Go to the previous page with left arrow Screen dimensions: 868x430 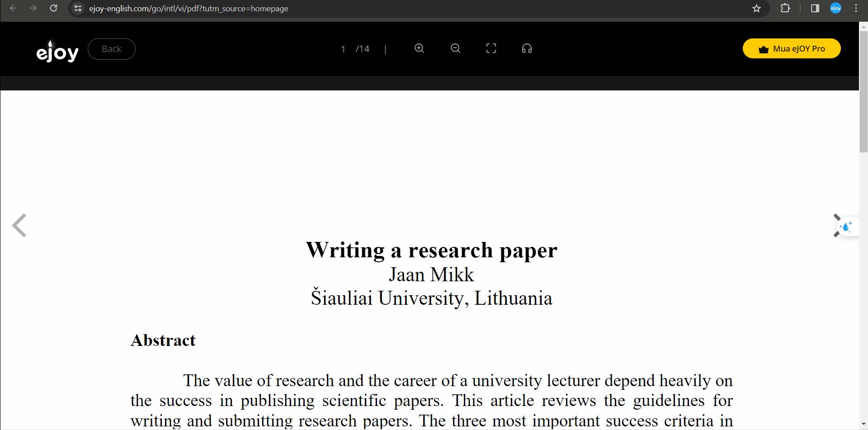tap(19, 225)
